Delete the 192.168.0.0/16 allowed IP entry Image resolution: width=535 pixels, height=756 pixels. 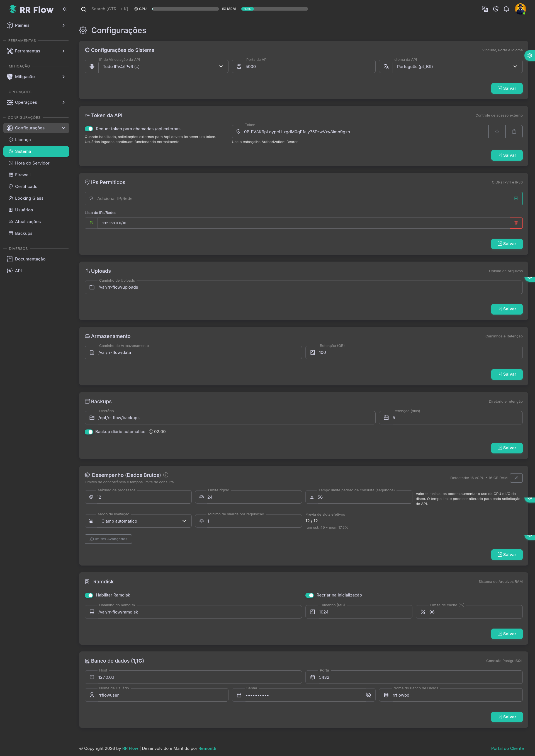point(516,223)
